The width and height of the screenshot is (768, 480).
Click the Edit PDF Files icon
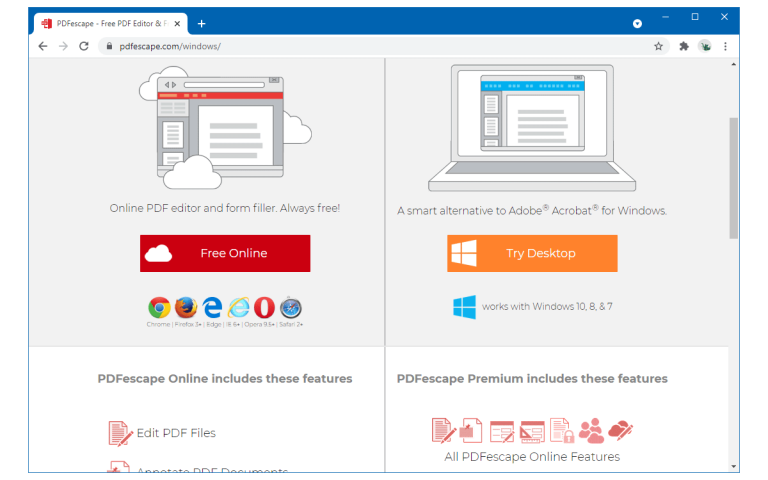tap(120, 433)
